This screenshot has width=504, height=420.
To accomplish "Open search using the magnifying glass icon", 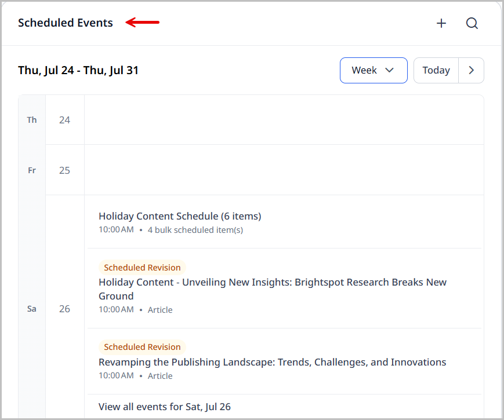I will tap(472, 24).
